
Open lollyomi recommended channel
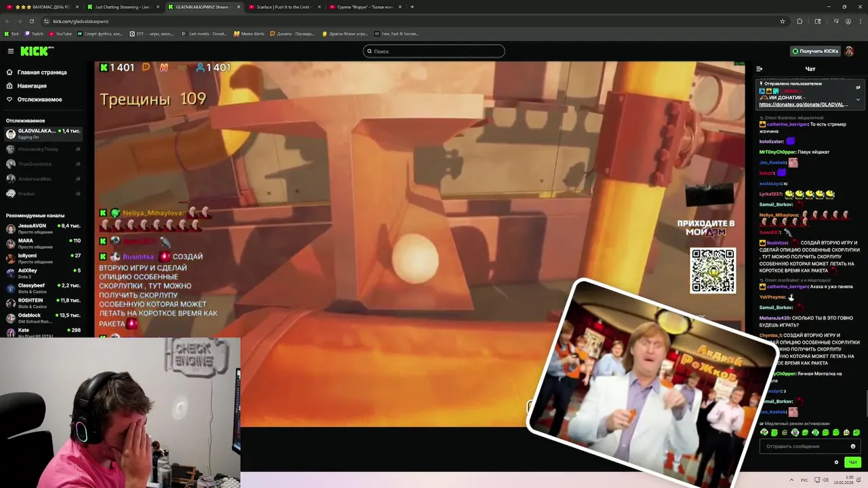point(42,258)
